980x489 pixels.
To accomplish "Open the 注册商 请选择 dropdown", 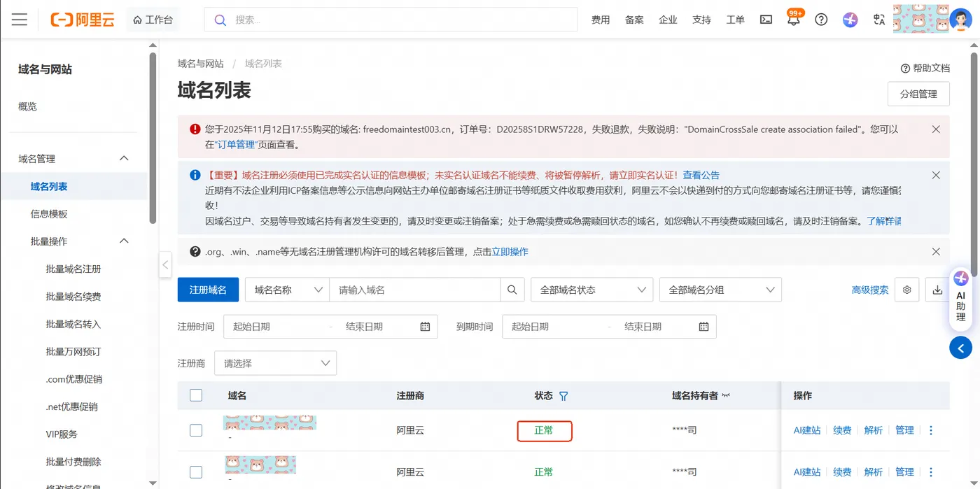I will point(275,362).
